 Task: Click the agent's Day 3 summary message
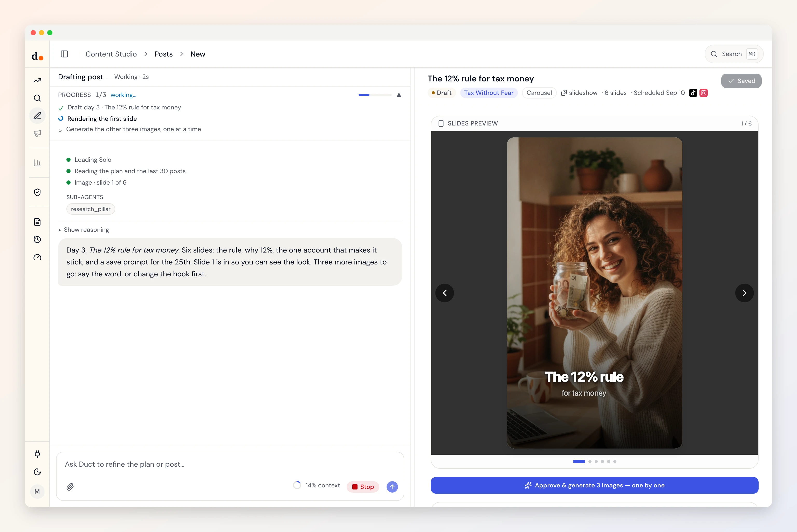point(230,262)
